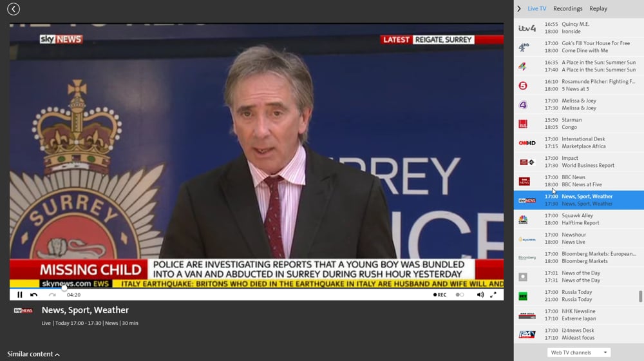Click Squawk Alley programme

(x=577, y=215)
